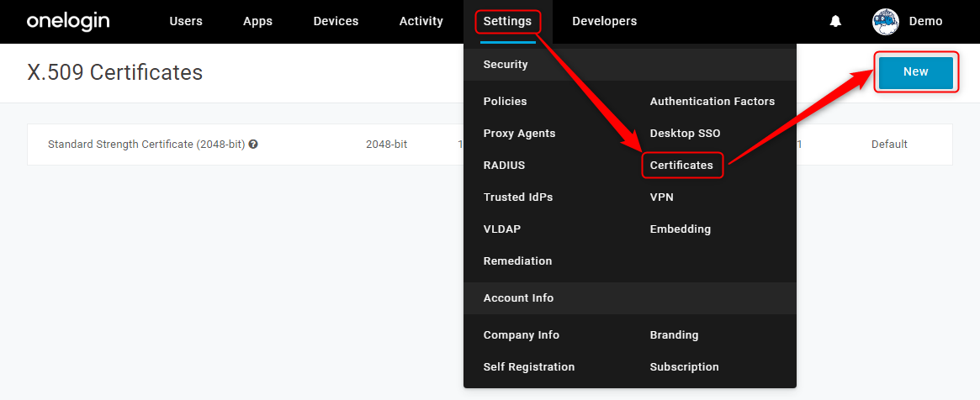Image resolution: width=980 pixels, height=400 pixels.
Task: Select Policies under Security
Action: (x=505, y=101)
